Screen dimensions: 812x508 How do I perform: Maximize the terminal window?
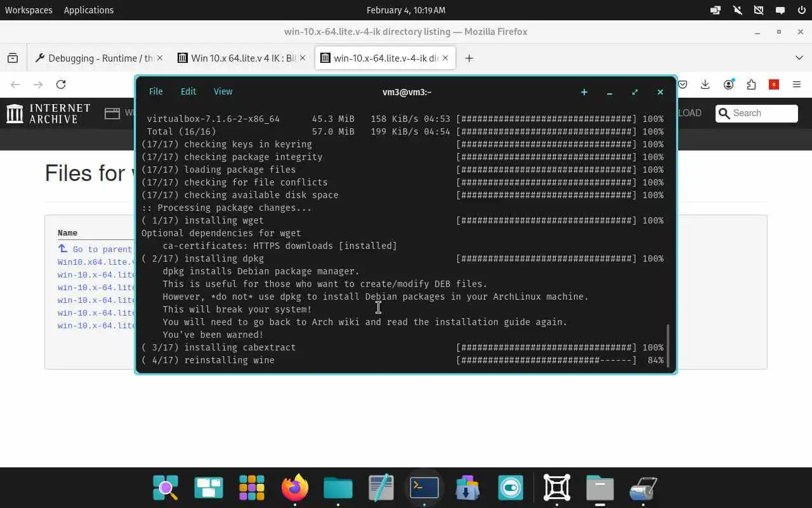pos(635,92)
